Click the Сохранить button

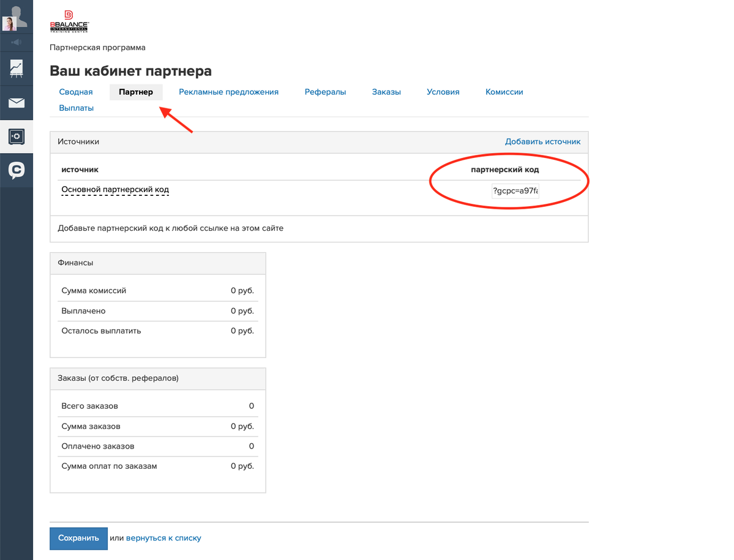[78, 539]
